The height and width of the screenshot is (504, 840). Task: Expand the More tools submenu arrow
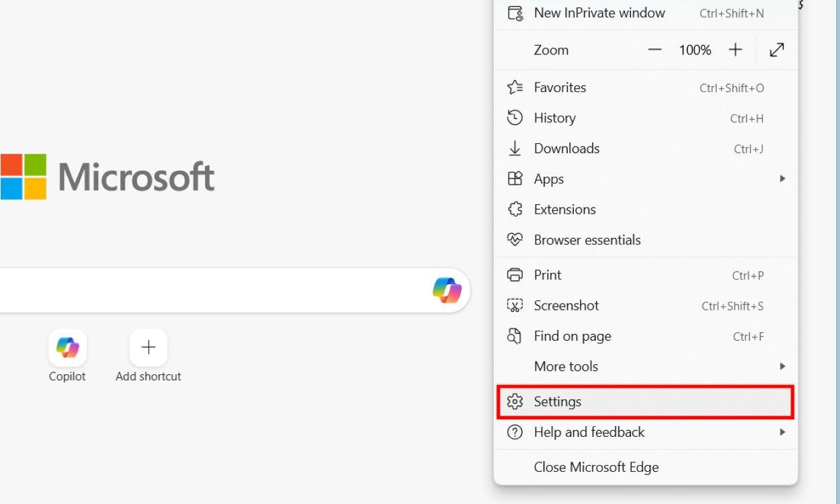click(782, 366)
